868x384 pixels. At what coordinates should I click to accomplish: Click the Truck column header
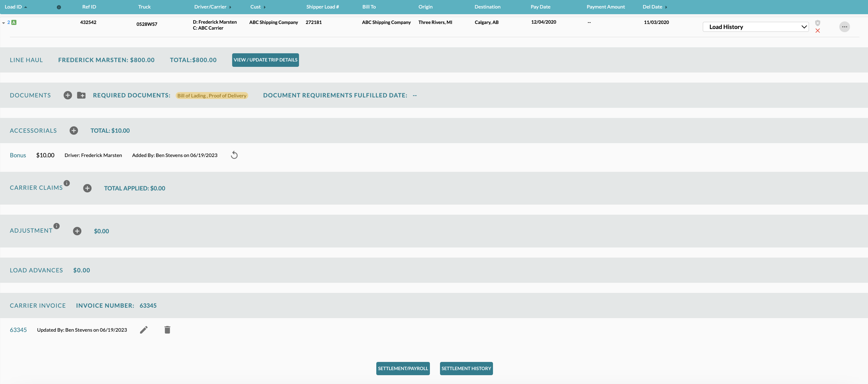[x=144, y=7]
